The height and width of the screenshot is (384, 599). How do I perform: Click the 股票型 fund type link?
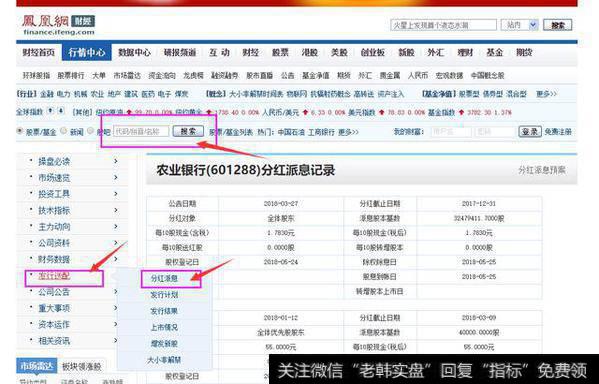click(469, 94)
